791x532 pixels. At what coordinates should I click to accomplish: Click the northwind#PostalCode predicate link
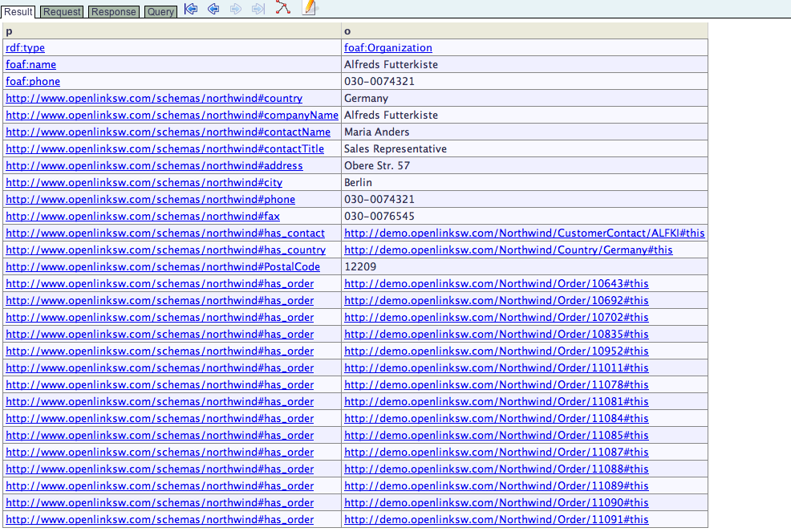pos(162,267)
